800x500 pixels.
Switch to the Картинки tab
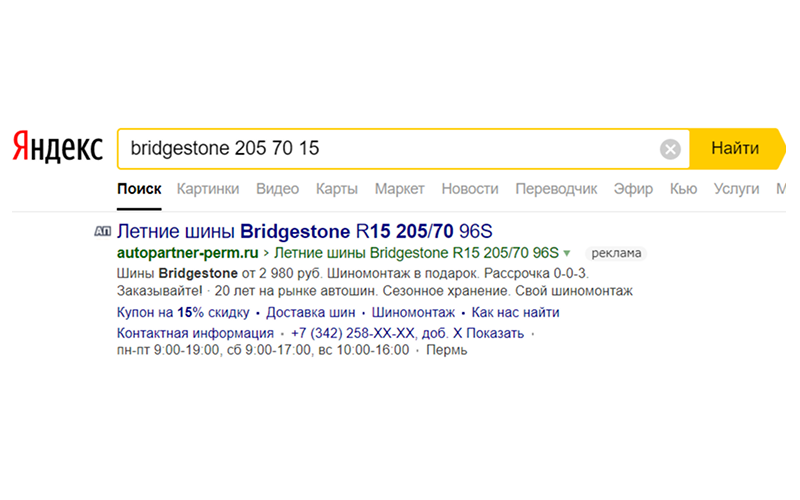pyautogui.click(x=208, y=188)
